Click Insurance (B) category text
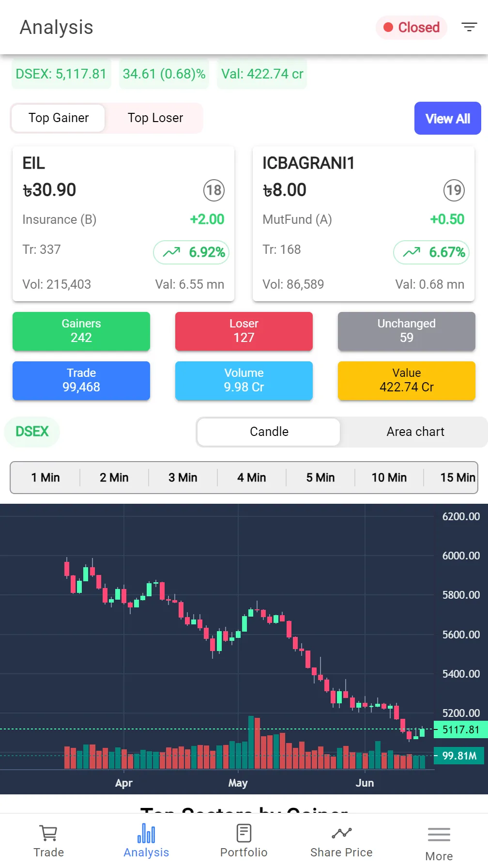Screen dimensions: 488x868 tap(60, 219)
